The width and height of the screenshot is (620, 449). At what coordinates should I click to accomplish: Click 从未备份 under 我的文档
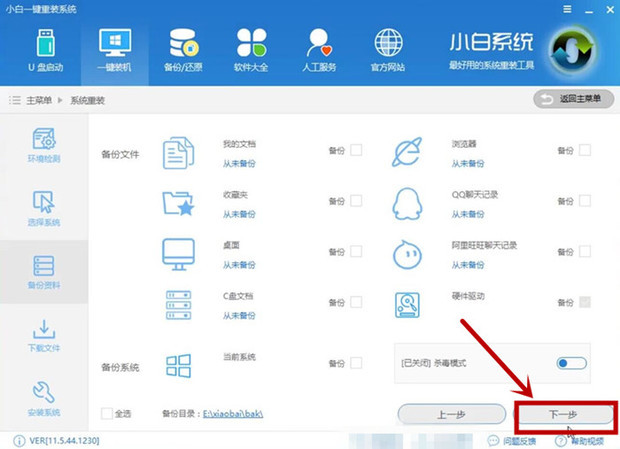pyautogui.click(x=239, y=163)
